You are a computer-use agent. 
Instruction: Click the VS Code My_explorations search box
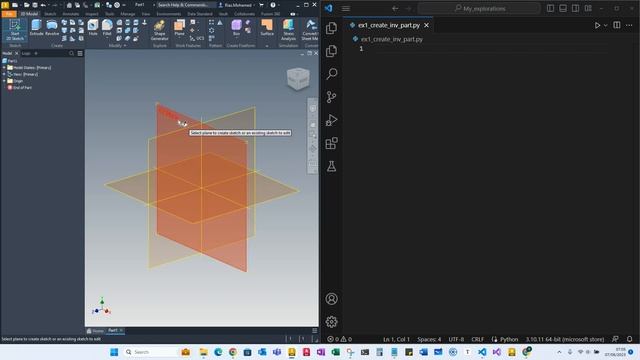point(480,8)
